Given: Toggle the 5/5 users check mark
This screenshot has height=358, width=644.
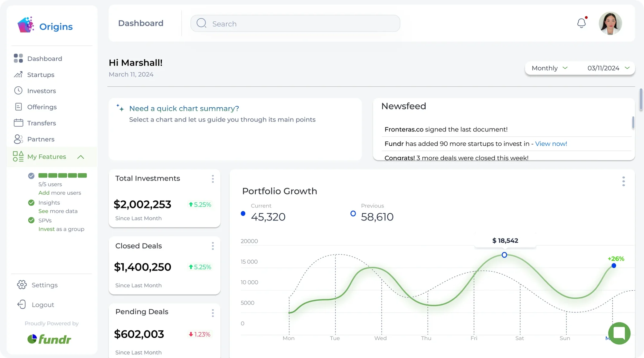Looking at the screenshot, I should point(31,176).
